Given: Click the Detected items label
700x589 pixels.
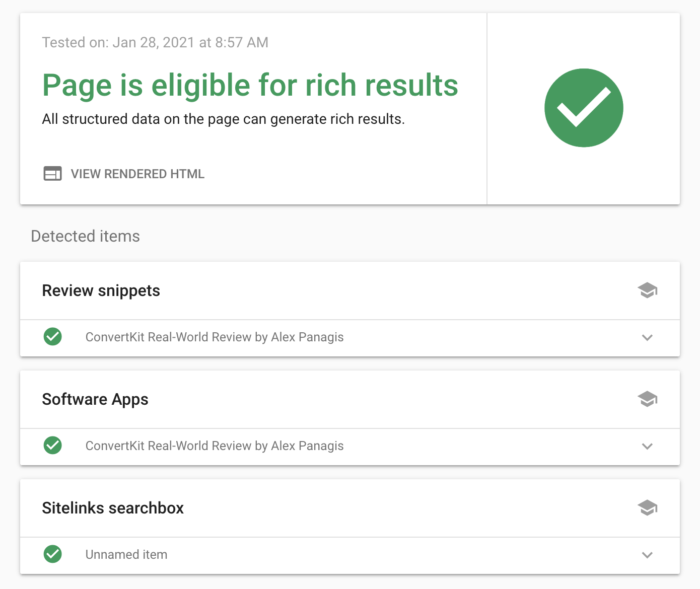Looking at the screenshot, I should click(x=86, y=236).
